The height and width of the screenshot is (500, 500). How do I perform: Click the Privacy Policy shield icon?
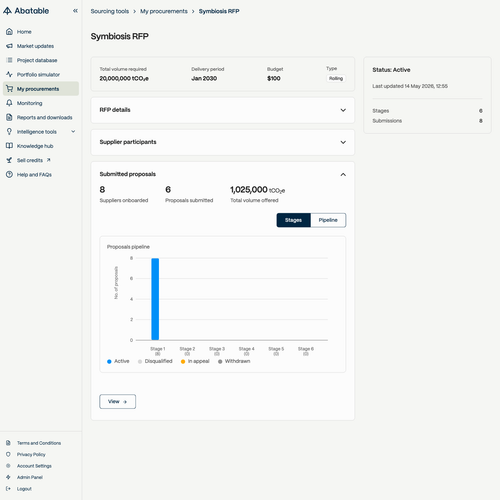[x=8, y=454]
